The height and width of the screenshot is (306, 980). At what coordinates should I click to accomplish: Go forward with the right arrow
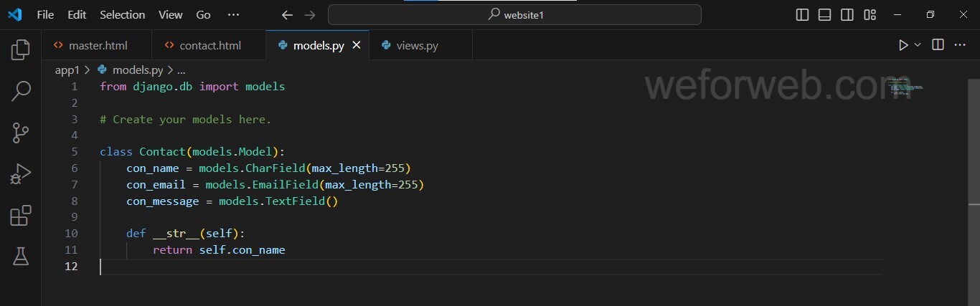310,14
